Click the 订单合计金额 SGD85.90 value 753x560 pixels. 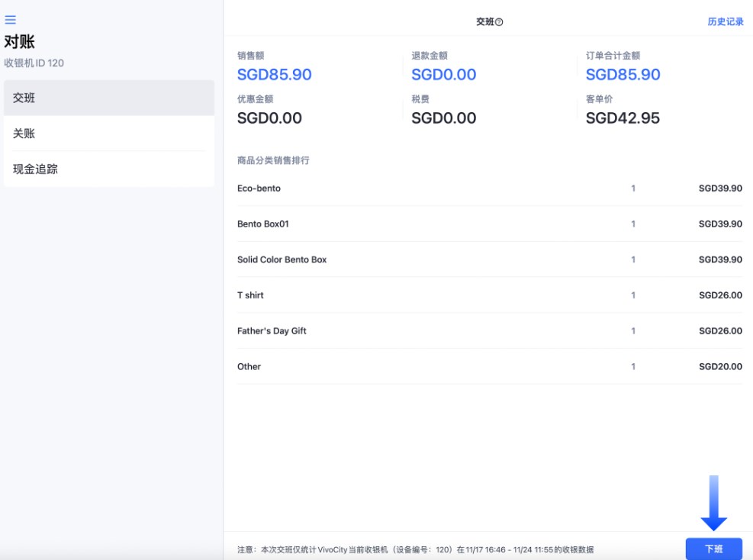623,75
